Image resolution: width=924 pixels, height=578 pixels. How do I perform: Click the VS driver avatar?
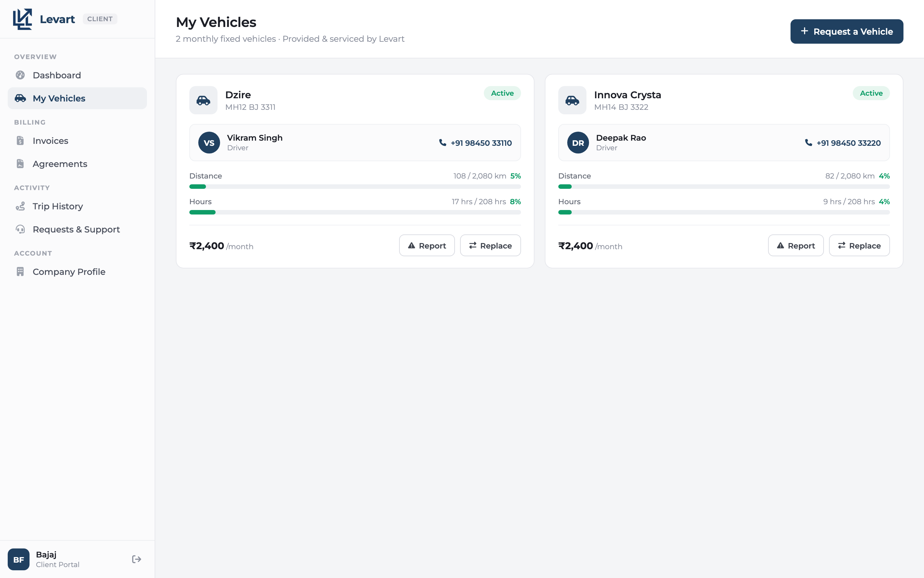(209, 143)
